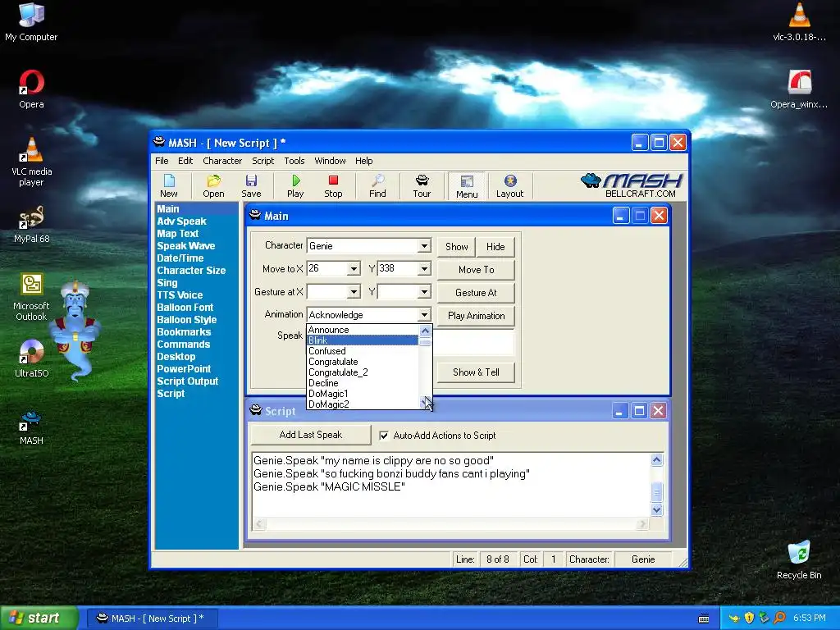The height and width of the screenshot is (630, 840).
Task: Open Script Output in the sidebar
Action: pyautogui.click(x=188, y=381)
